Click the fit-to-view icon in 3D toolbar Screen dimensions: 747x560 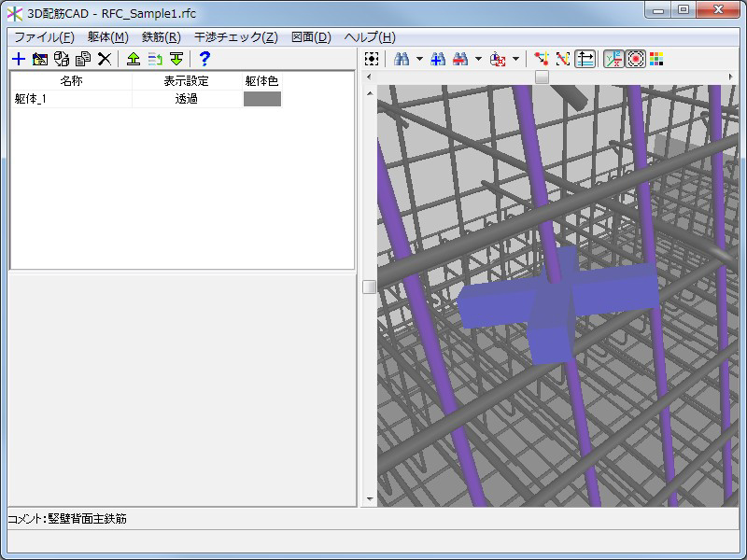point(372,59)
